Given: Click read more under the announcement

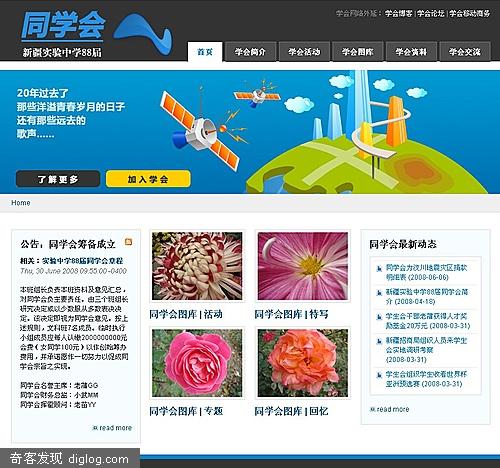Looking at the screenshot, I should pyautogui.click(x=112, y=428).
